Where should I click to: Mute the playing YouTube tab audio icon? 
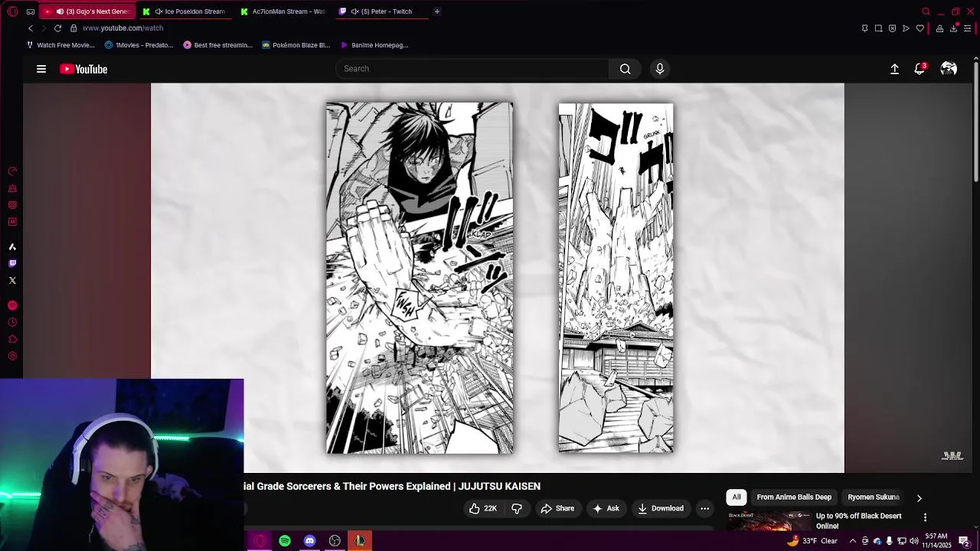pyautogui.click(x=60, y=11)
